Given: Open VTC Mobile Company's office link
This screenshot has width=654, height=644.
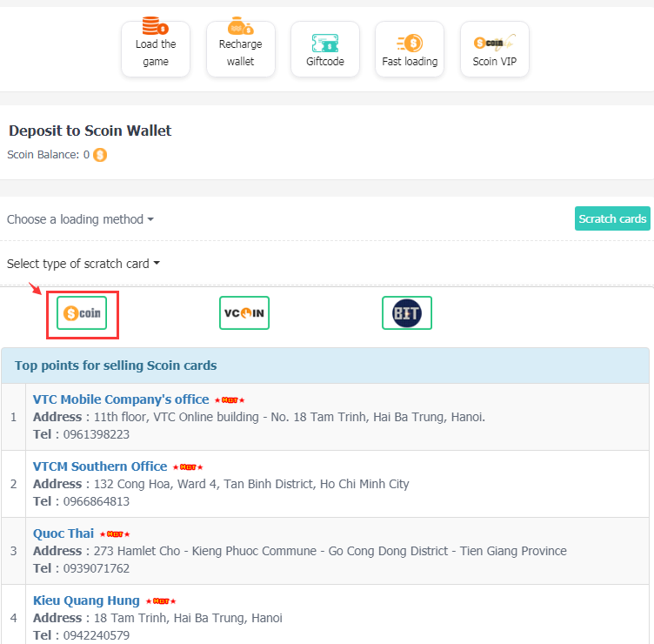Looking at the screenshot, I should coord(121,399).
